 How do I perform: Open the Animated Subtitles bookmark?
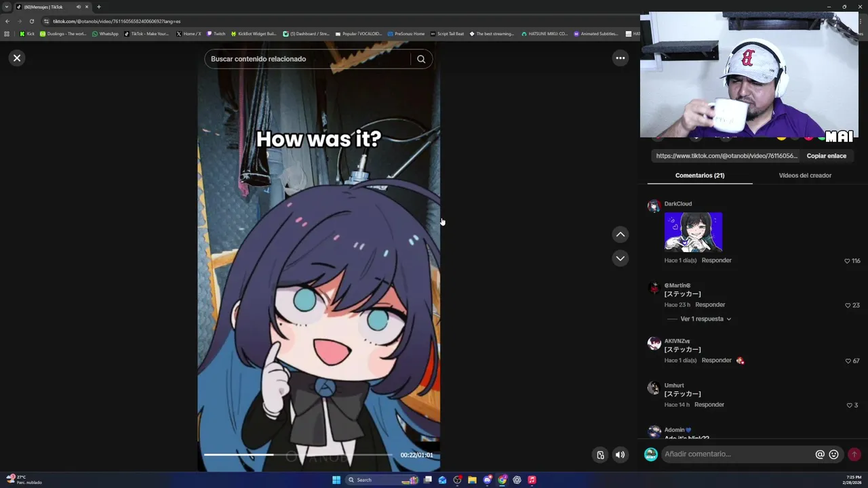(596, 34)
